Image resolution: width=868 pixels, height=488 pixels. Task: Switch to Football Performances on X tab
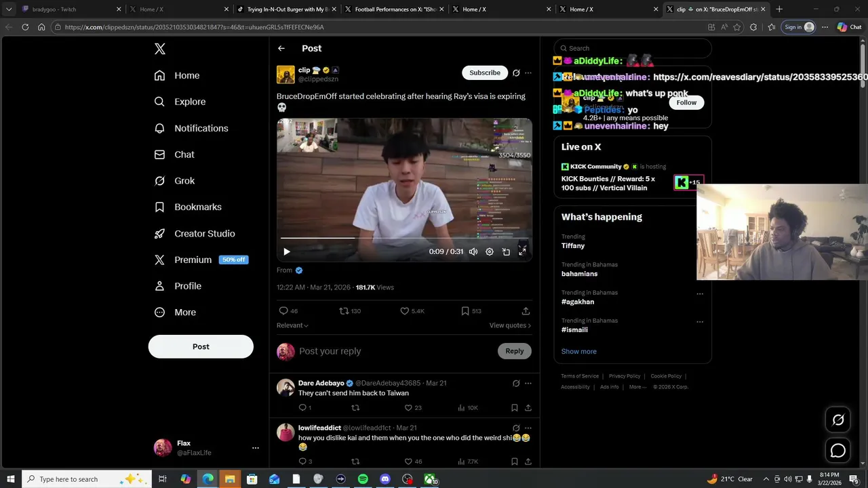[394, 9]
